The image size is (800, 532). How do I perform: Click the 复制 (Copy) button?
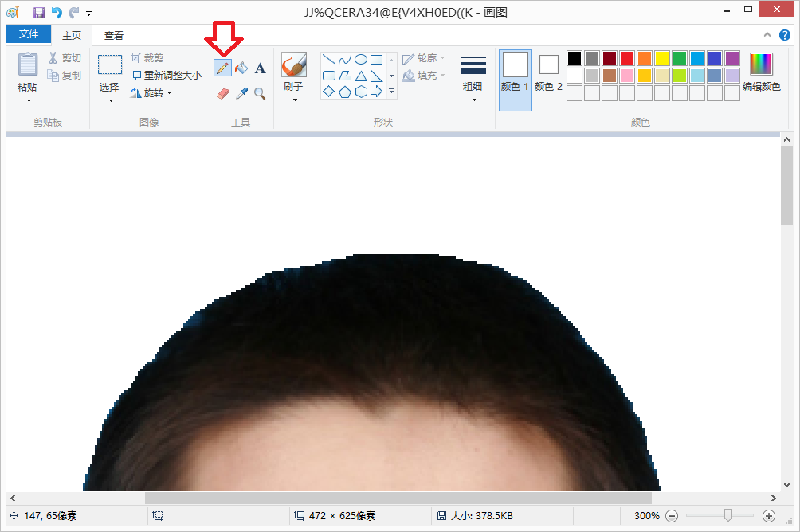click(x=65, y=76)
